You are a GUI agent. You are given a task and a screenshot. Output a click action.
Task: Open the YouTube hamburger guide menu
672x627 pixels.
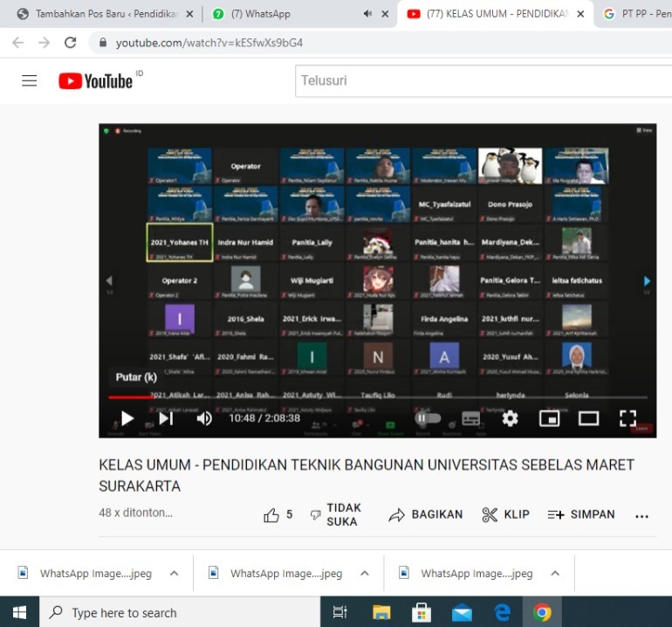(x=30, y=80)
